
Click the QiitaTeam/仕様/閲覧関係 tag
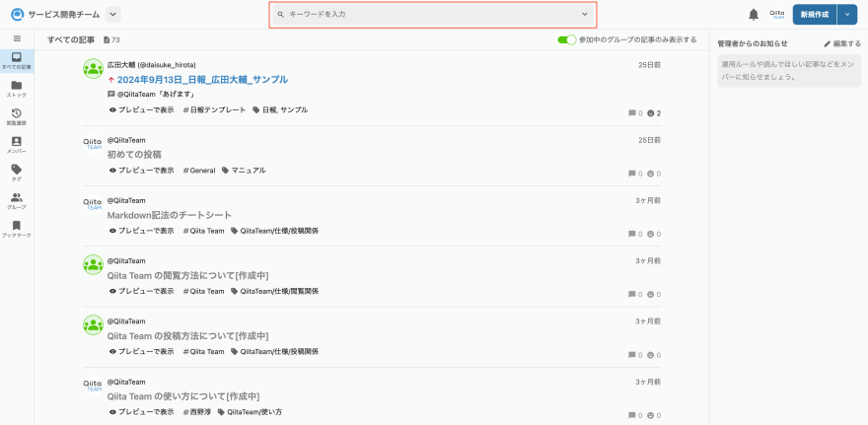coord(274,291)
